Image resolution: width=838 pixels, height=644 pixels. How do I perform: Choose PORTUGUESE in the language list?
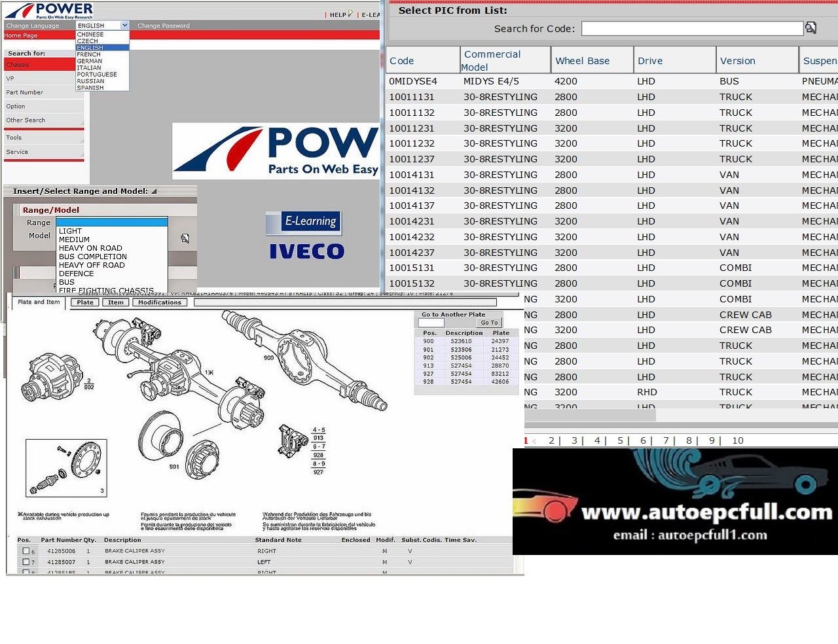click(97, 74)
